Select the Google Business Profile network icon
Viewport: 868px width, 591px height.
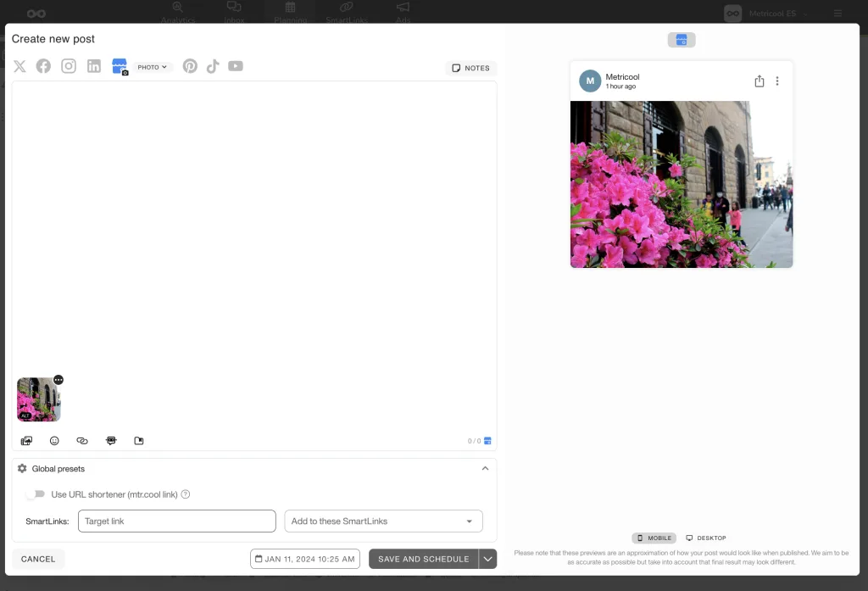pyautogui.click(x=120, y=66)
